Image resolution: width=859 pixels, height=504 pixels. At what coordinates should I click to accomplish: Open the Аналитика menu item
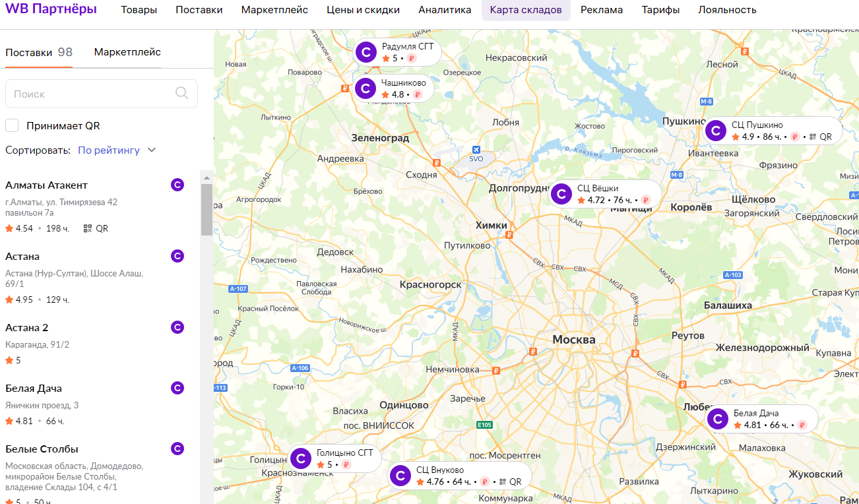coord(445,10)
